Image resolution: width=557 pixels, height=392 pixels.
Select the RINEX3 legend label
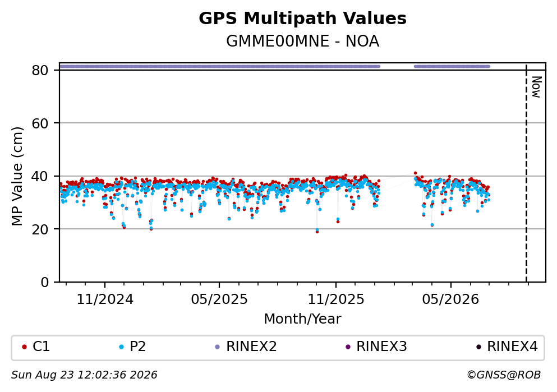click(x=381, y=347)
